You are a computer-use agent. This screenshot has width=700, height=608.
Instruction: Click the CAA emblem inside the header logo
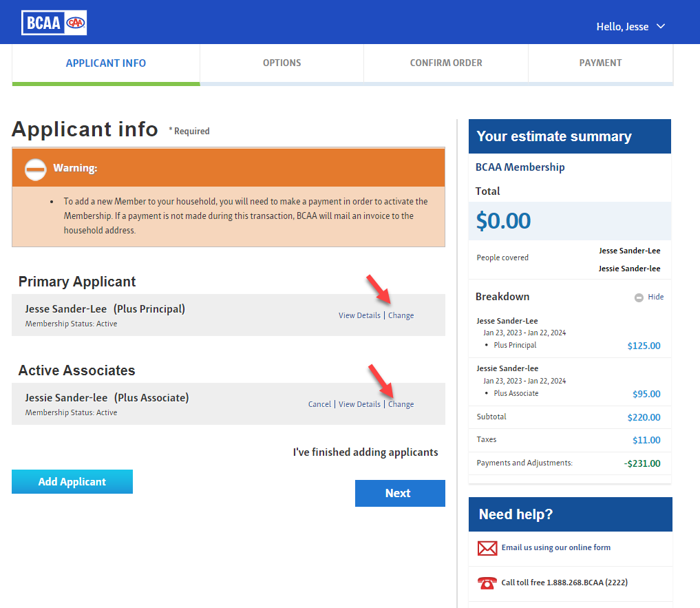coord(76,22)
